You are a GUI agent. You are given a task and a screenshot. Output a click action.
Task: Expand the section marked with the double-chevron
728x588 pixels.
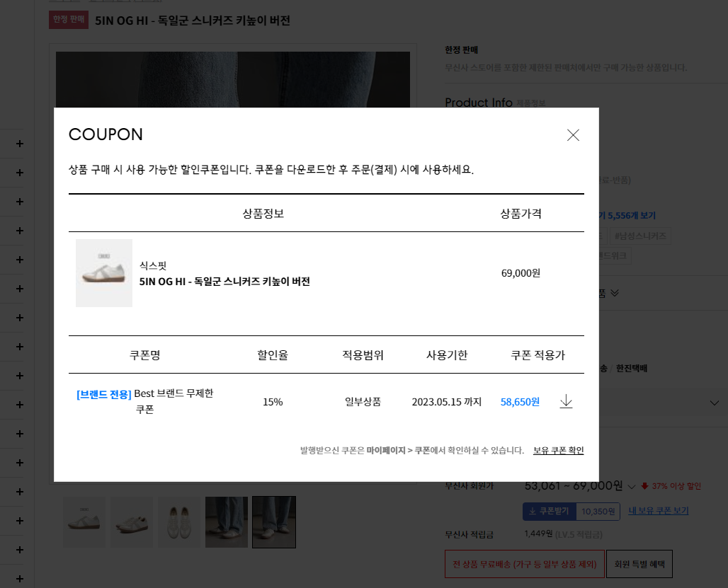[x=613, y=292]
